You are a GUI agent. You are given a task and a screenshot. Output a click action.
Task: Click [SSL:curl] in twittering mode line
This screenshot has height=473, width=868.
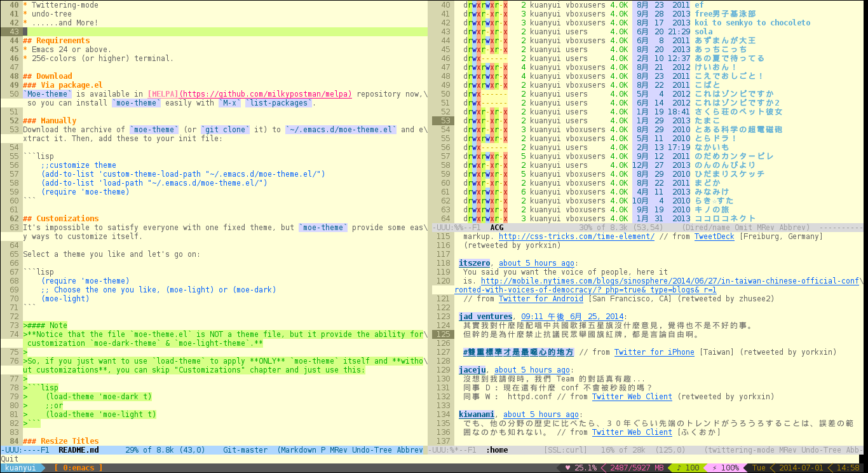pos(566,450)
